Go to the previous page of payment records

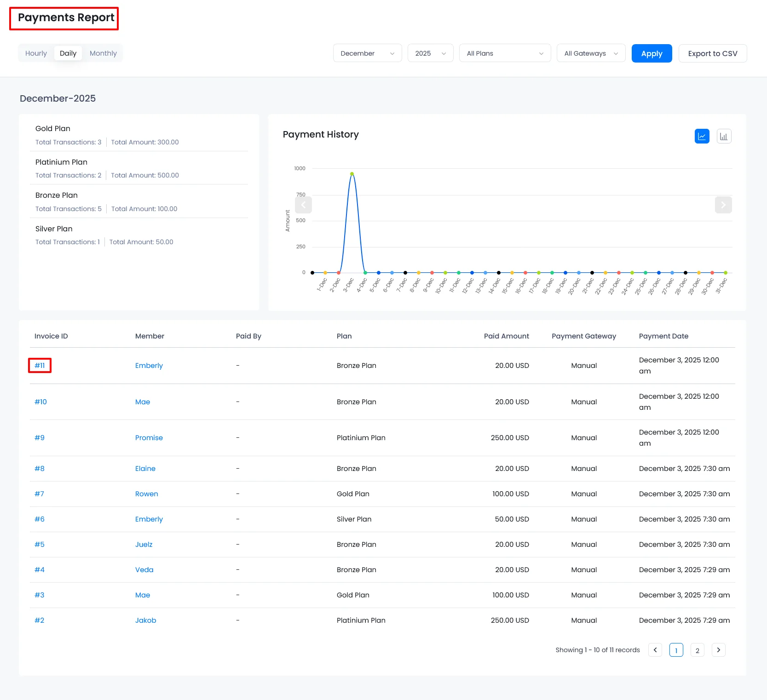655,650
